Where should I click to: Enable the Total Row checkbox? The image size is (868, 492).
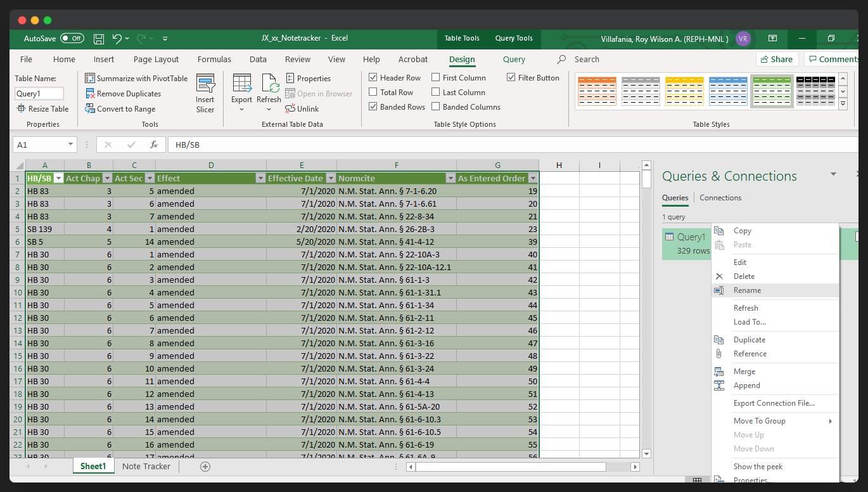[373, 93]
